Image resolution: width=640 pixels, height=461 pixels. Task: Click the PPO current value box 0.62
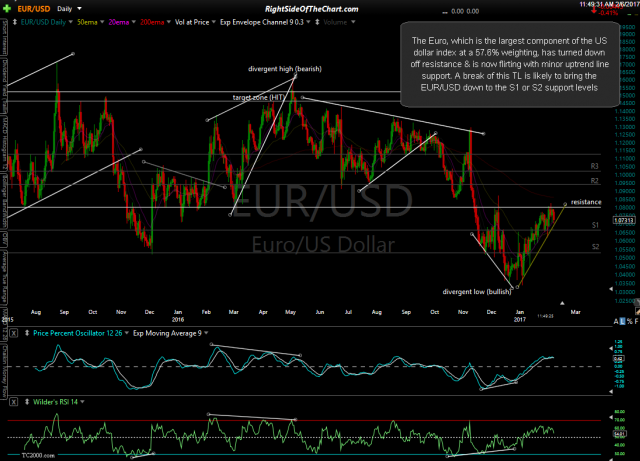pos(618,359)
